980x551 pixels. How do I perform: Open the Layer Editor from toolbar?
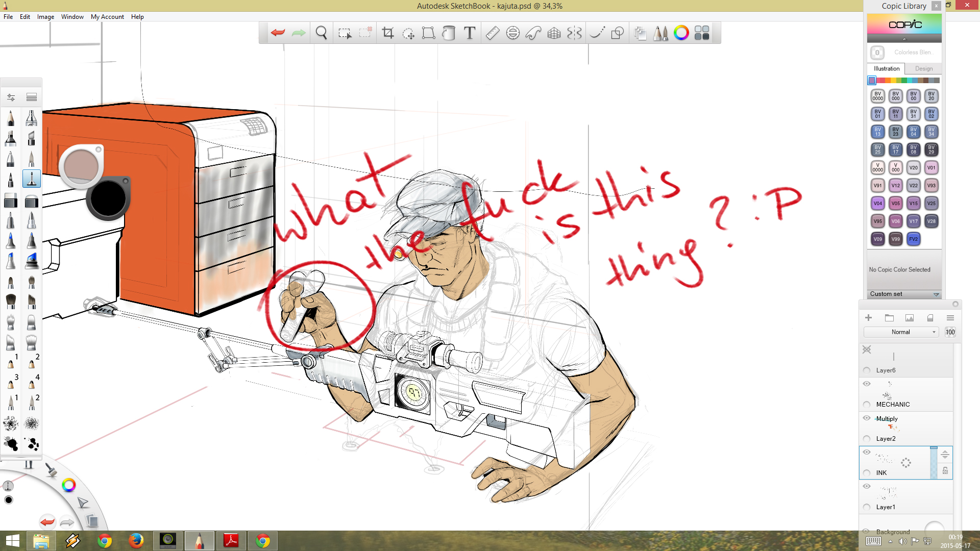click(640, 33)
